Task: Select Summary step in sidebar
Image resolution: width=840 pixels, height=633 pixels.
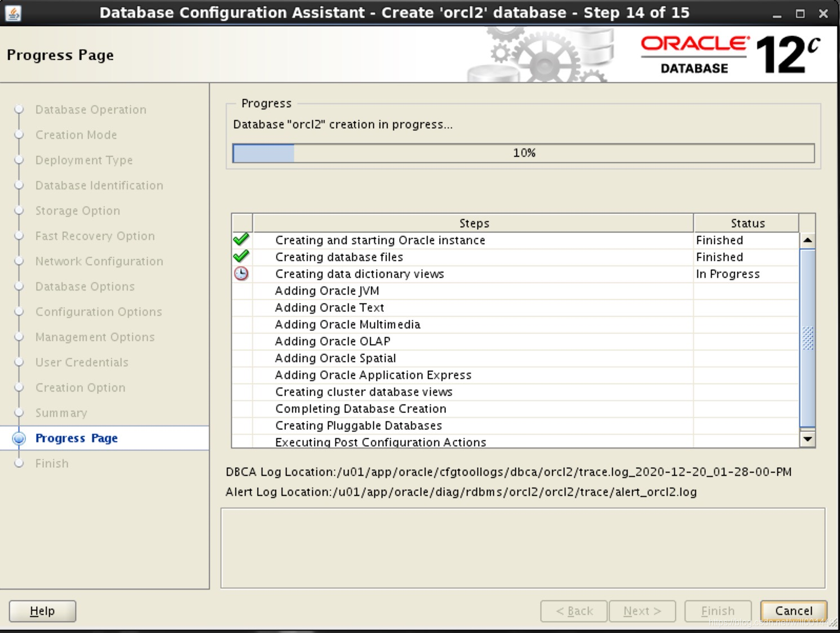Action: tap(61, 413)
